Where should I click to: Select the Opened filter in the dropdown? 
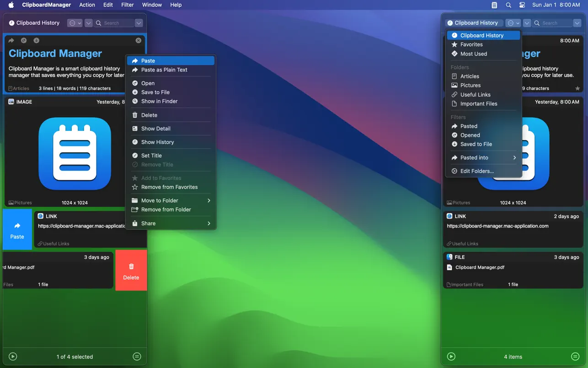[483, 135]
